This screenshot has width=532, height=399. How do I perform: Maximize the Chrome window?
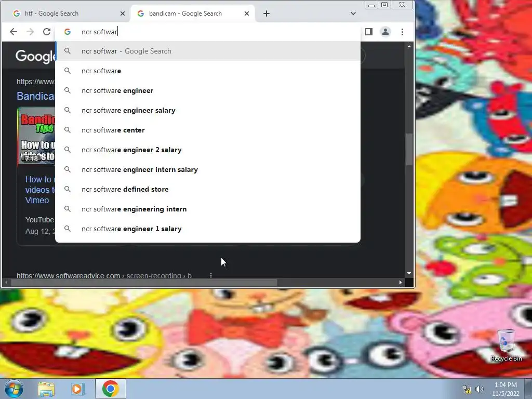384,5
